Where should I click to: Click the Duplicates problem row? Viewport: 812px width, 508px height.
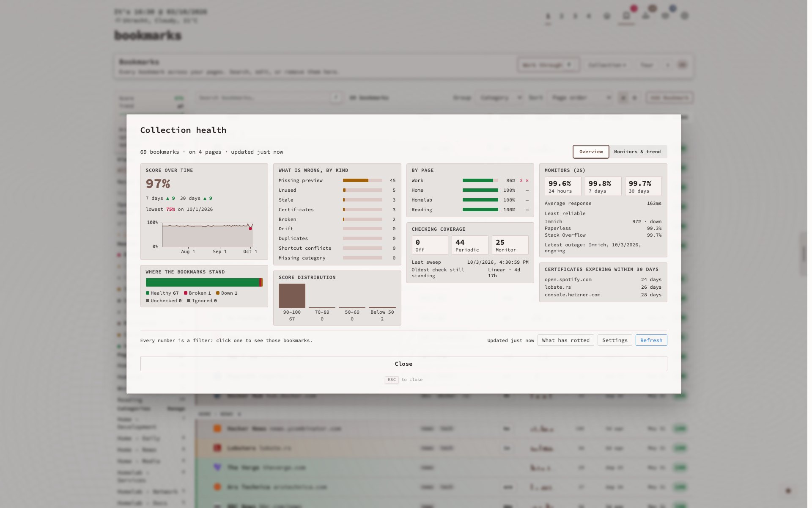(x=337, y=238)
